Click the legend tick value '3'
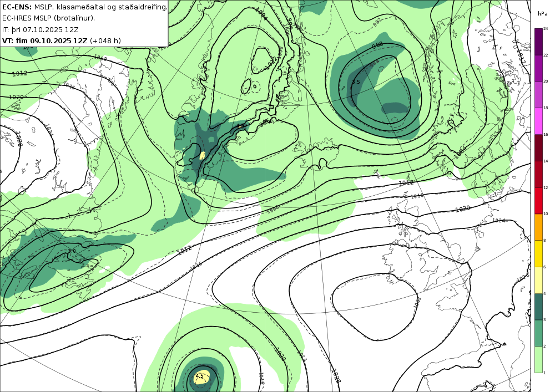This screenshot has width=555, height=392. (x=544, y=320)
